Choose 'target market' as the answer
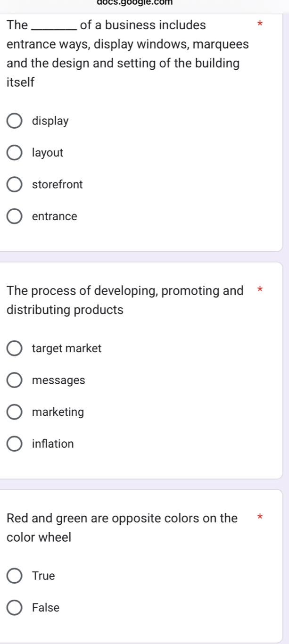 [x=15, y=348]
